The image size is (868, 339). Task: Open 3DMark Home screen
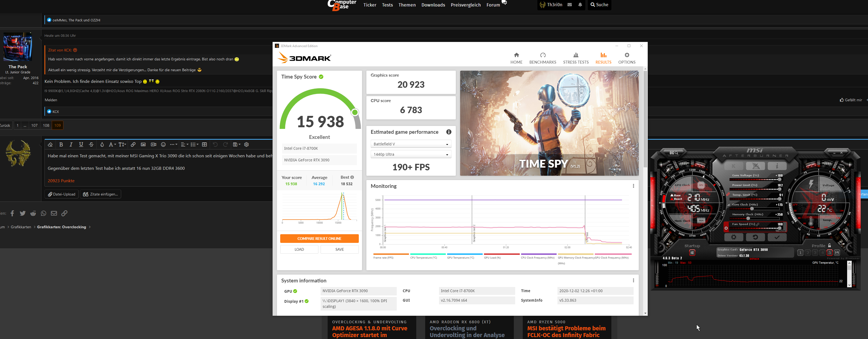(516, 58)
